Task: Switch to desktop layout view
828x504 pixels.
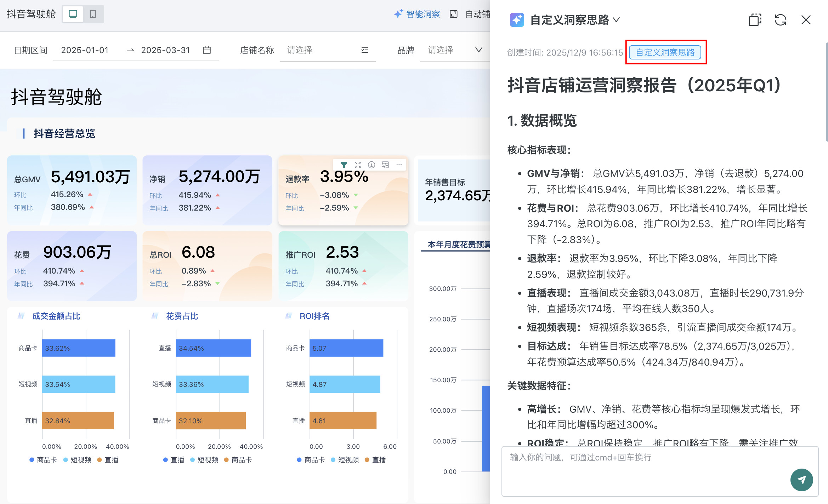Action: point(73,14)
